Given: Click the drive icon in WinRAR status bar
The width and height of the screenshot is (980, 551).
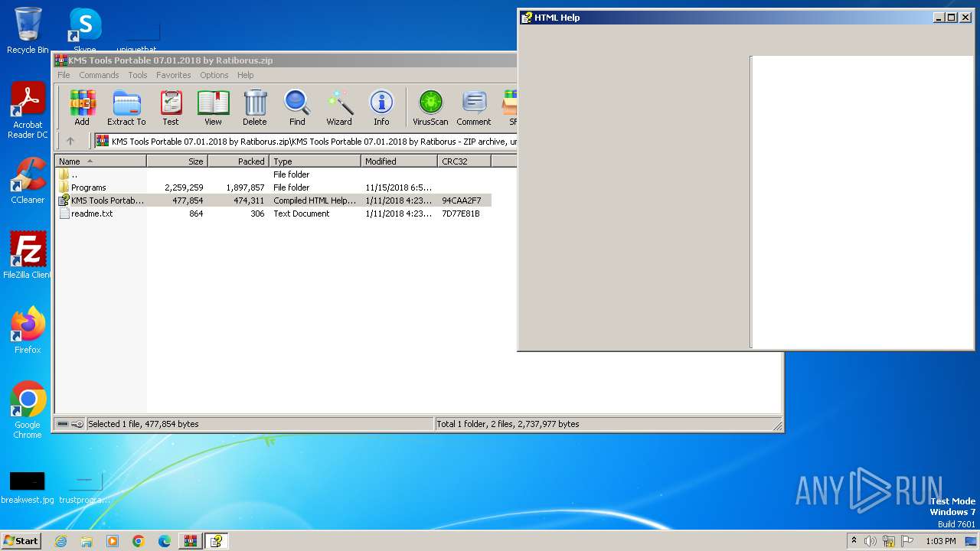Looking at the screenshot, I should pyautogui.click(x=63, y=424).
